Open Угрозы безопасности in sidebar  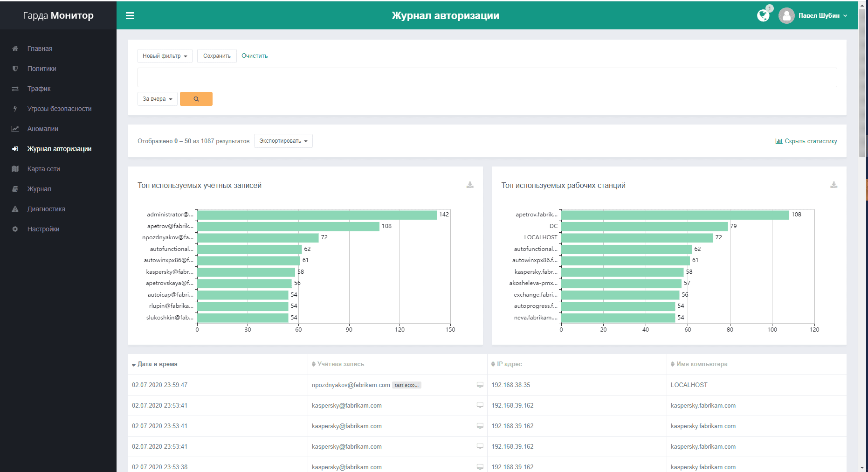(59, 109)
